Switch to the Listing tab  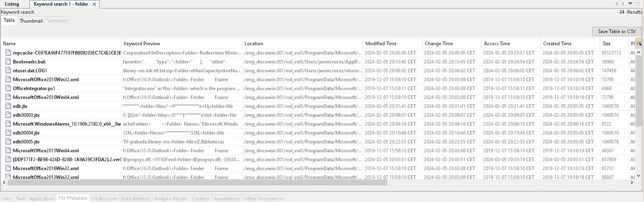click(12, 4)
